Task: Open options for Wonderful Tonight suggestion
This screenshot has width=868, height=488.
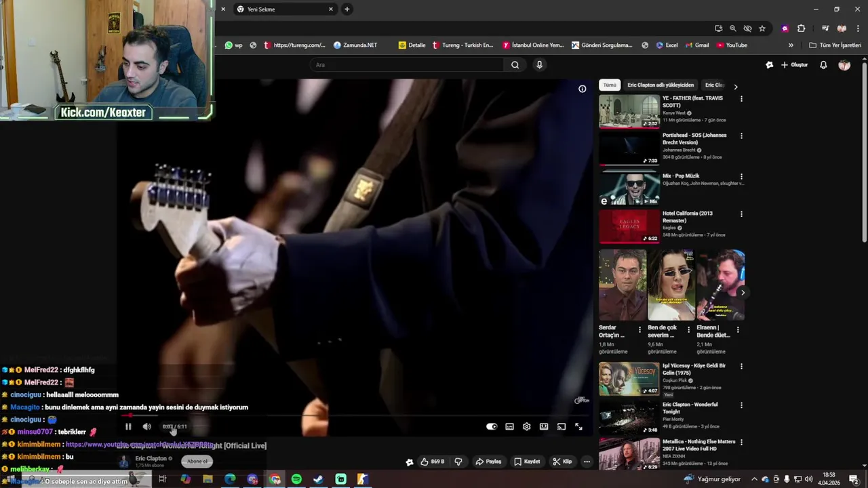Action: [741, 405]
